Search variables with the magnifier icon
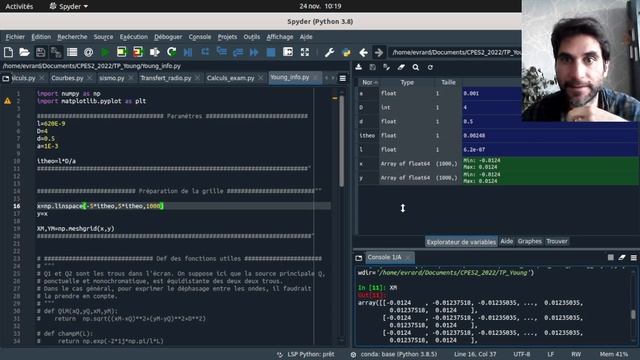Screen dimensions: 640x360 click(416, 67)
